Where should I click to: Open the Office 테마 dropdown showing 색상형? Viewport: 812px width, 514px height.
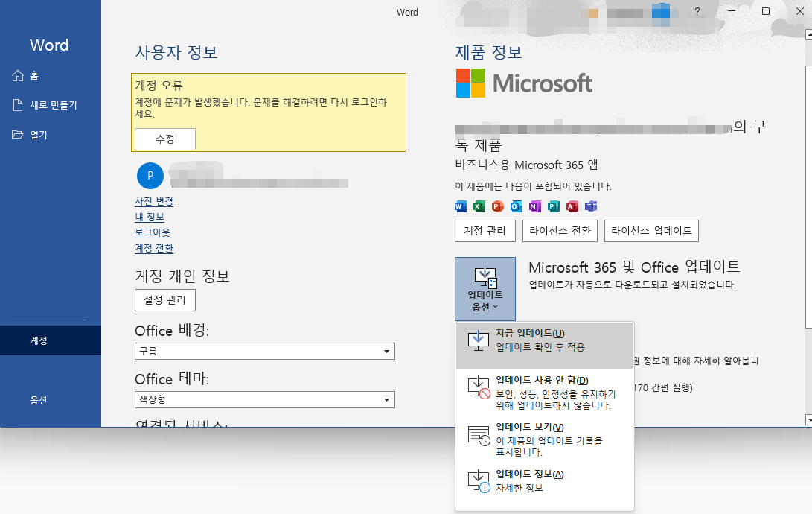point(264,399)
